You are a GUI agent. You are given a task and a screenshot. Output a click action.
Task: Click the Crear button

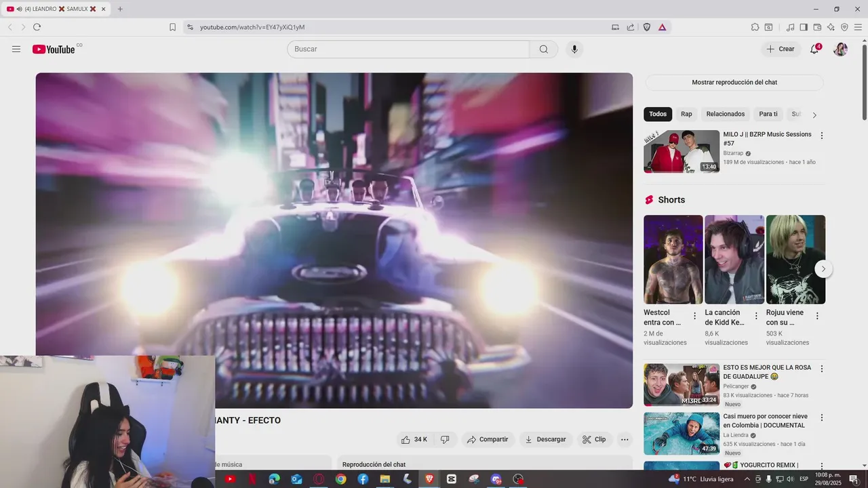(x=781, y=49)
